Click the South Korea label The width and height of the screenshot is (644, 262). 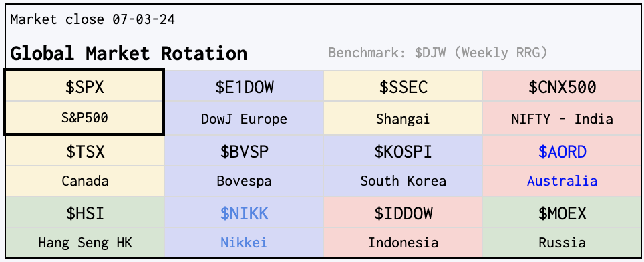click(x=403, y=180)
